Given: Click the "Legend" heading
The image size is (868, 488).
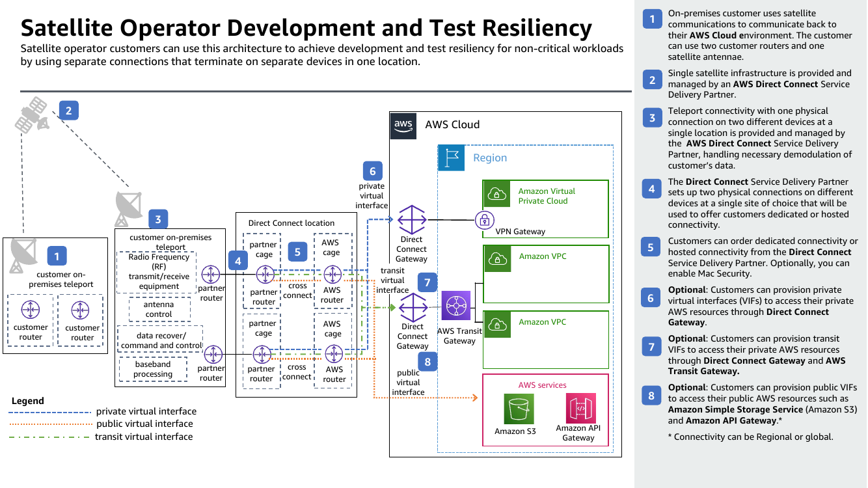Looking at the screenshot, I should (28, 401).
